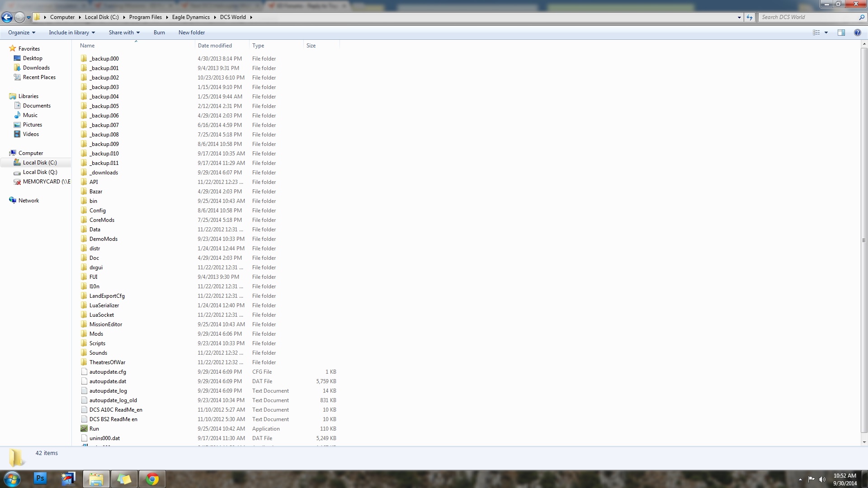Click Program Files in address breadcrumb

[145, 17]
